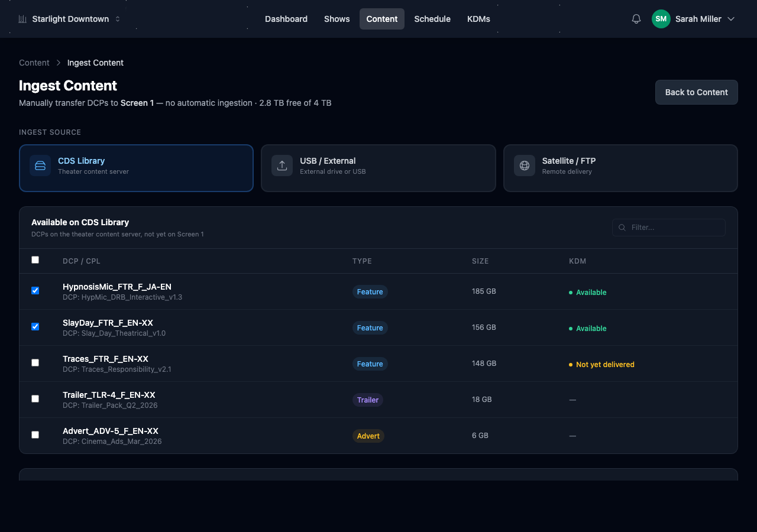The height and width of the screenshot is (532, 757).
Task: Click the CDS Library server icon
Action: click(x=40, y=166)
